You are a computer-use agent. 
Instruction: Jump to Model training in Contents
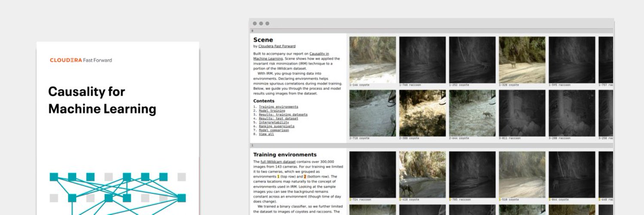(272, 111)
